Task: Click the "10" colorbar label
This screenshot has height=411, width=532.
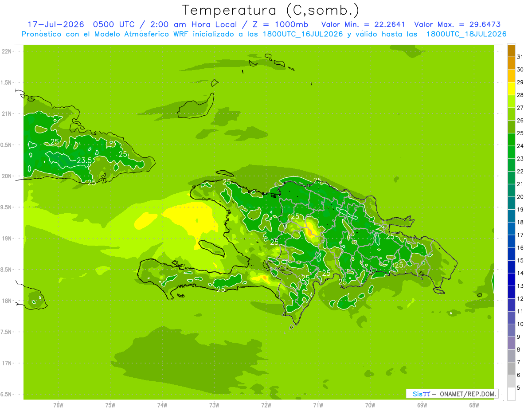Action: click(520, 324)
